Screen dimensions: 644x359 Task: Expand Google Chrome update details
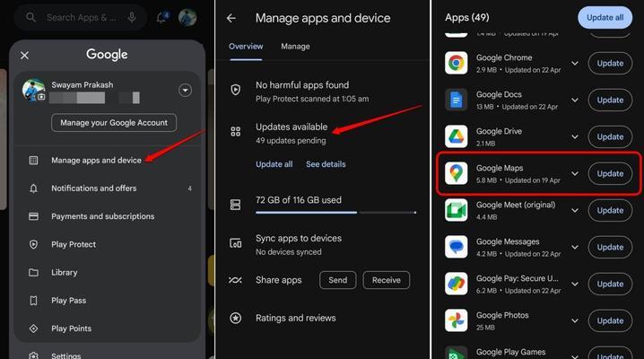[575, 63]
